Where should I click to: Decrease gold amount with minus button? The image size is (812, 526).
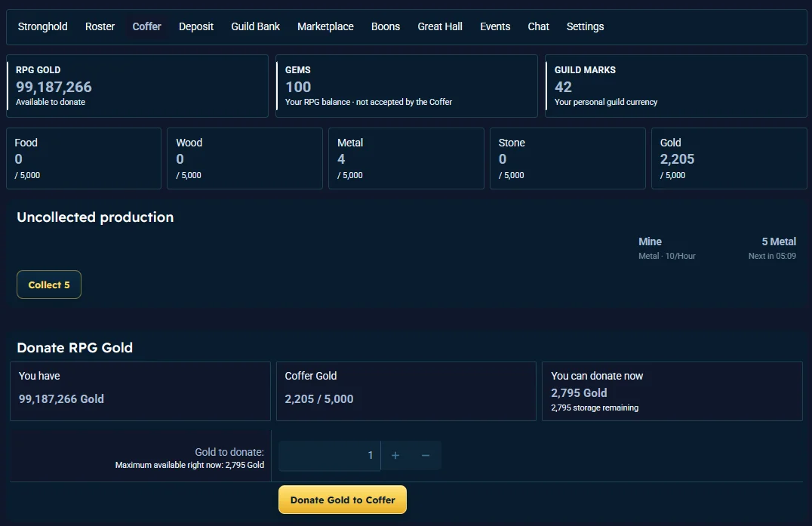(x=426, y=456)
